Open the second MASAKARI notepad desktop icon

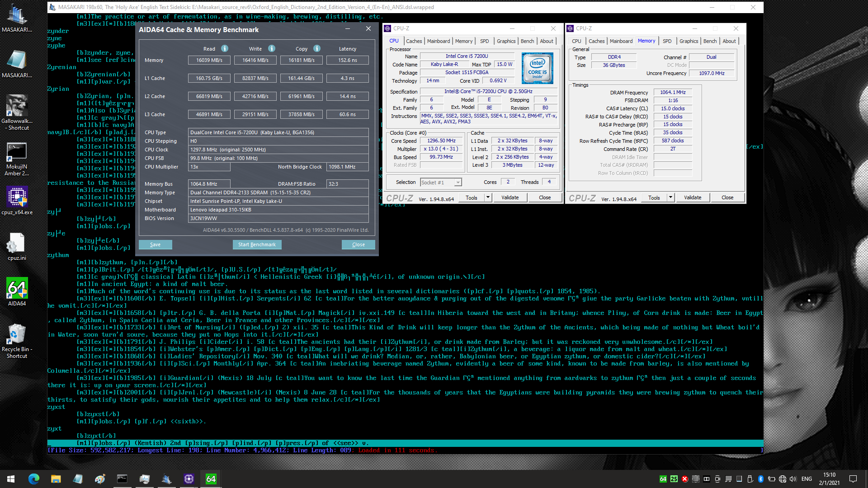[17, 64]
